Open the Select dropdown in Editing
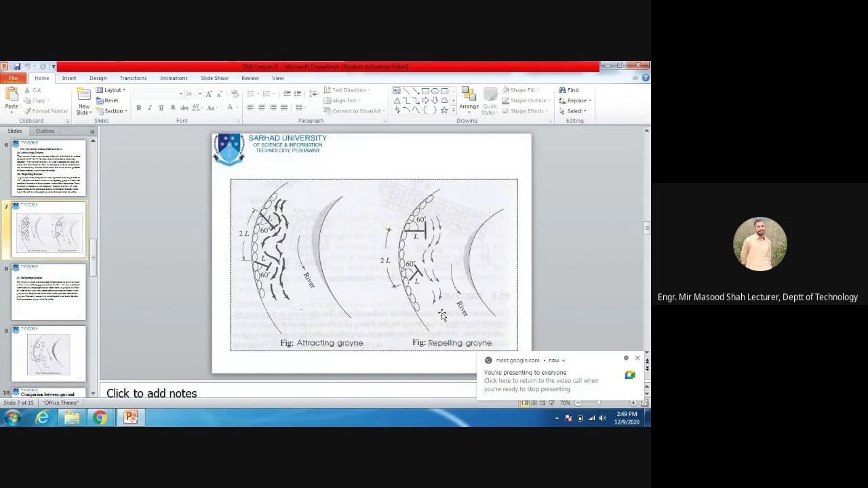This screenshot has width=868, height=488. pyautogui.click(x=575, y=111)
